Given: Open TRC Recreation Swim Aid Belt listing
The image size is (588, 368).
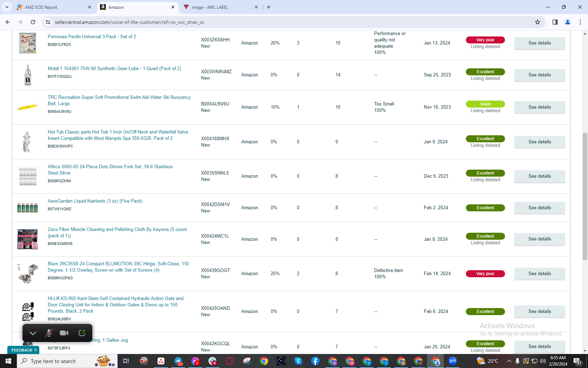Looking at the screenshot, I should (119, 100).
